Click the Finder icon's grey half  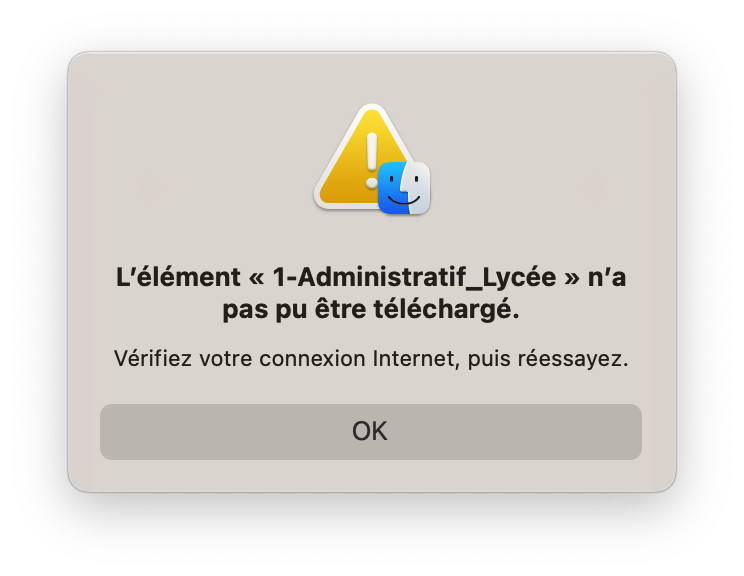point(418,188)
